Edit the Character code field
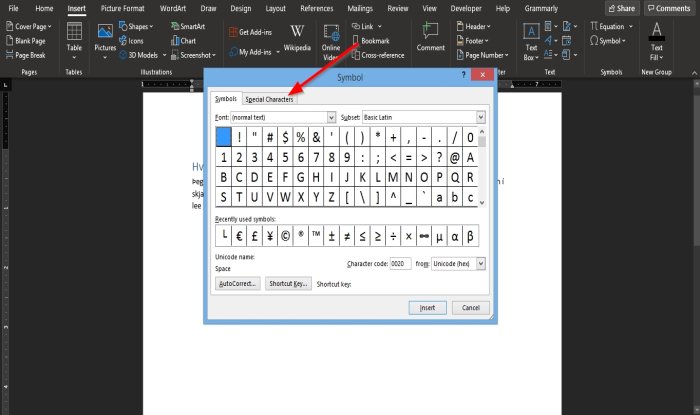Screen dimensions: 700x415 (x=400, y=263)
